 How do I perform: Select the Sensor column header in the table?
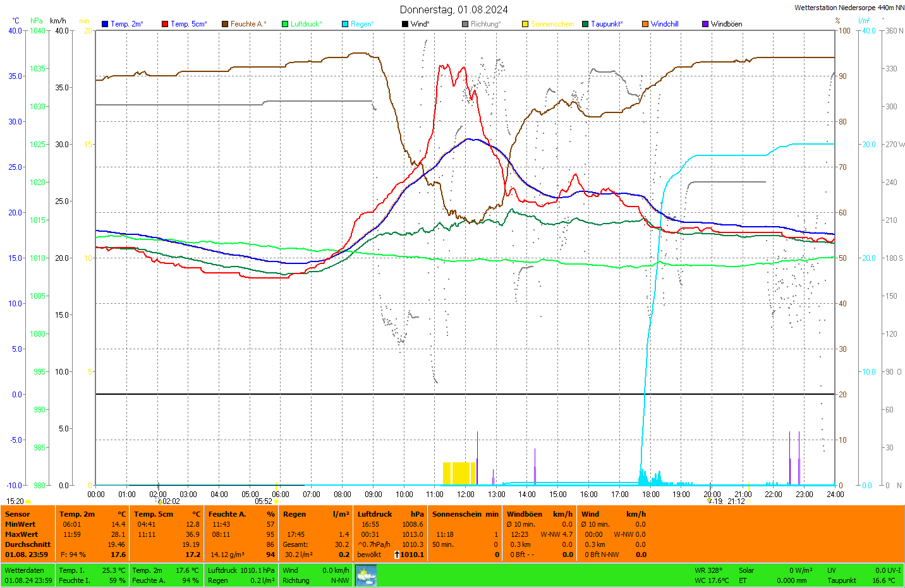coord(18,514)
